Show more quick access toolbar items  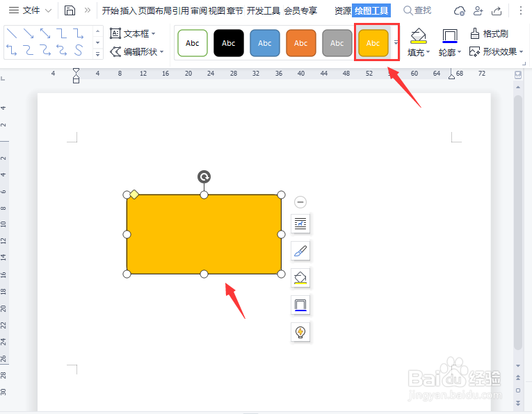click(x=88, y=10)
